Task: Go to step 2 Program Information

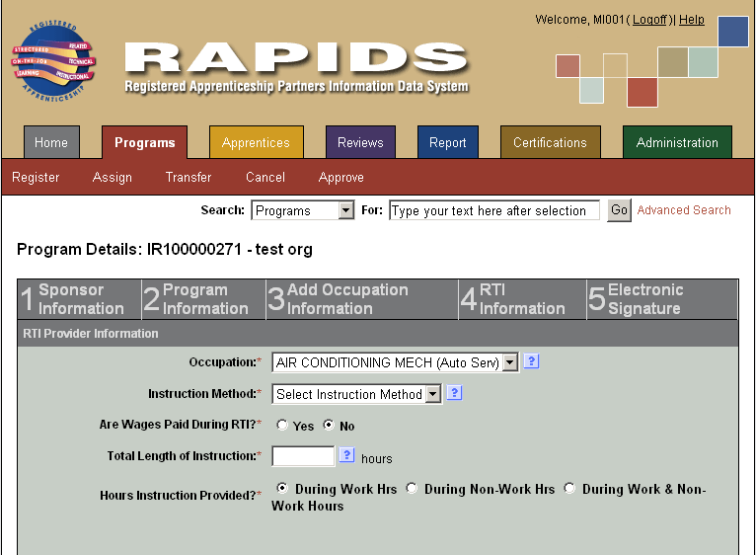Action: pos(204,299)
